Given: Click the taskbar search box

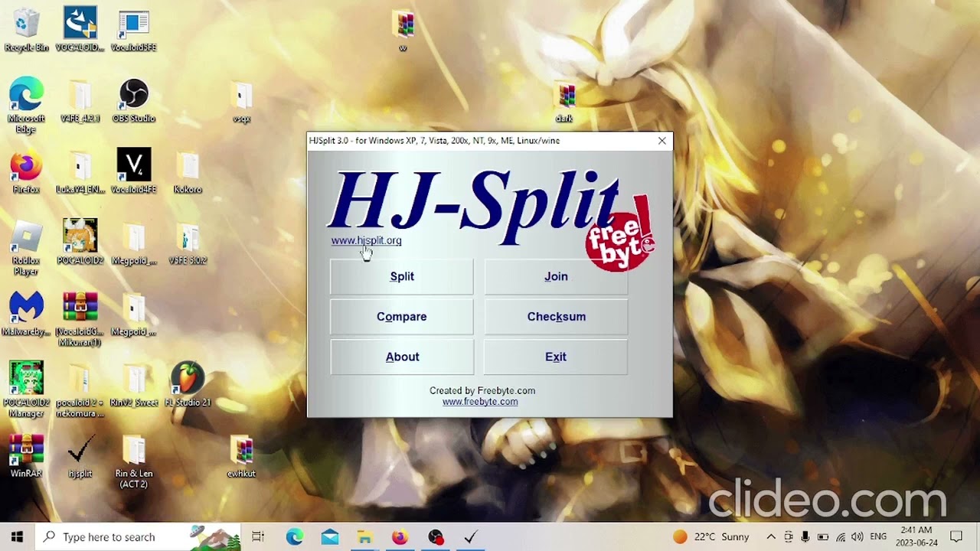Looking at the screenshot, I should tap(138, 537).
